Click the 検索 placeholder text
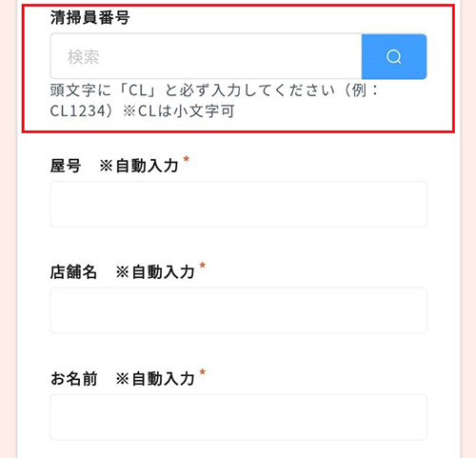Viewport: 476px width, 458px height. (83, 57)
